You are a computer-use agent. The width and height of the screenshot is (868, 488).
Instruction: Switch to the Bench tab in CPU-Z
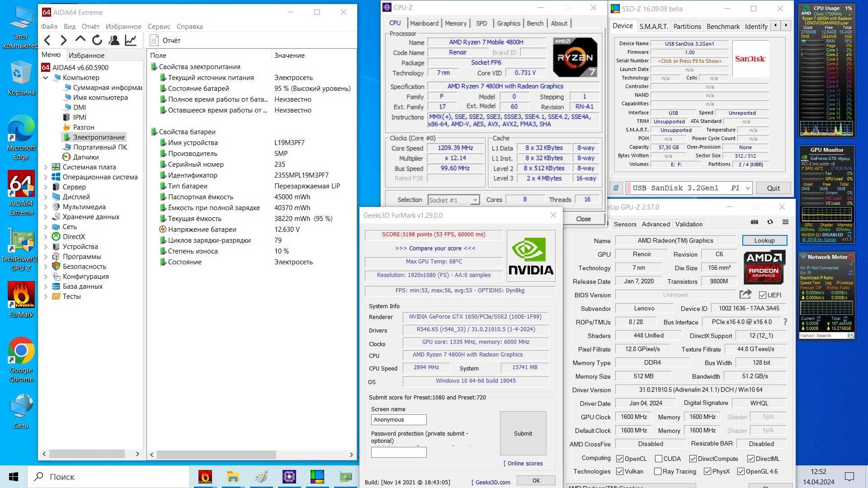tap(535, 23)
